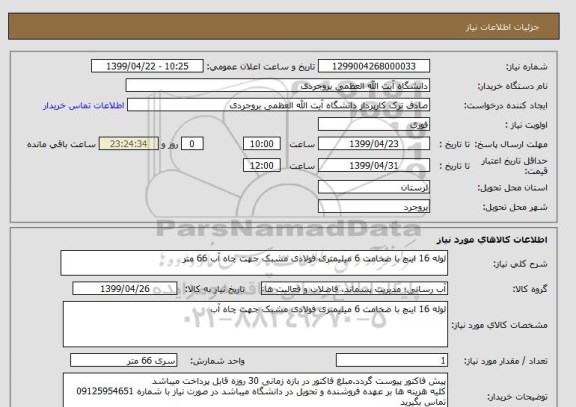576x407 pixels.
Task: Click label حداقل تاریخ اعتبار قیمت
Action: (x=514, y=166)
